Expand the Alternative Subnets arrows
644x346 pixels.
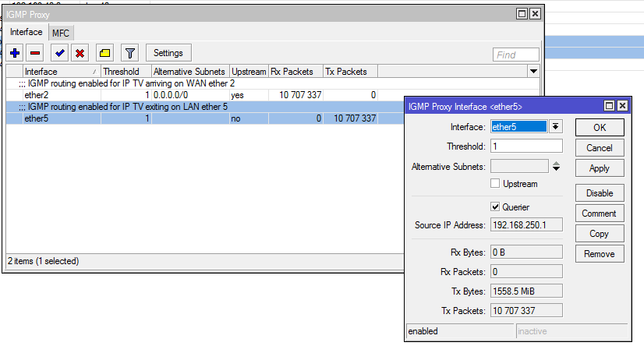click(x=556, y=166)
